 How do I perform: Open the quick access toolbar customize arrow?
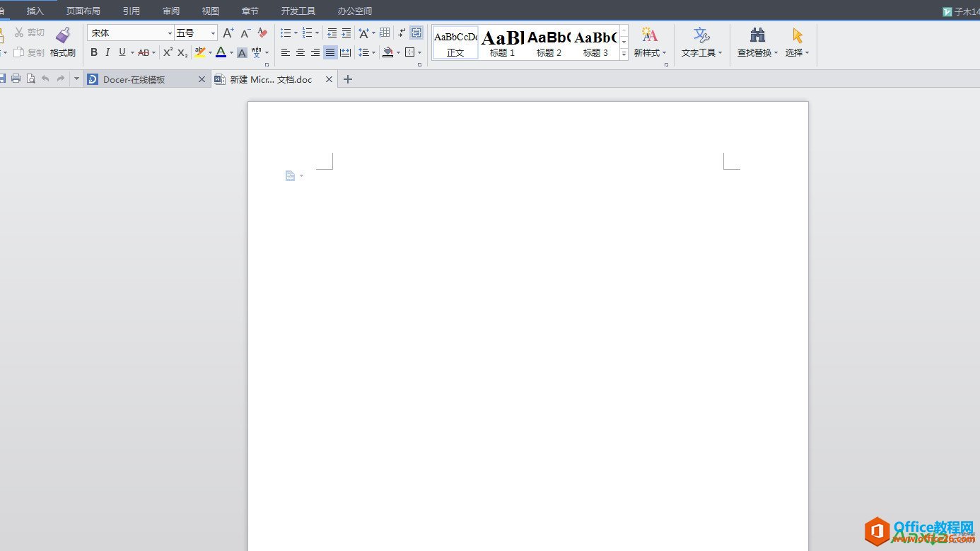coord(76,79)
